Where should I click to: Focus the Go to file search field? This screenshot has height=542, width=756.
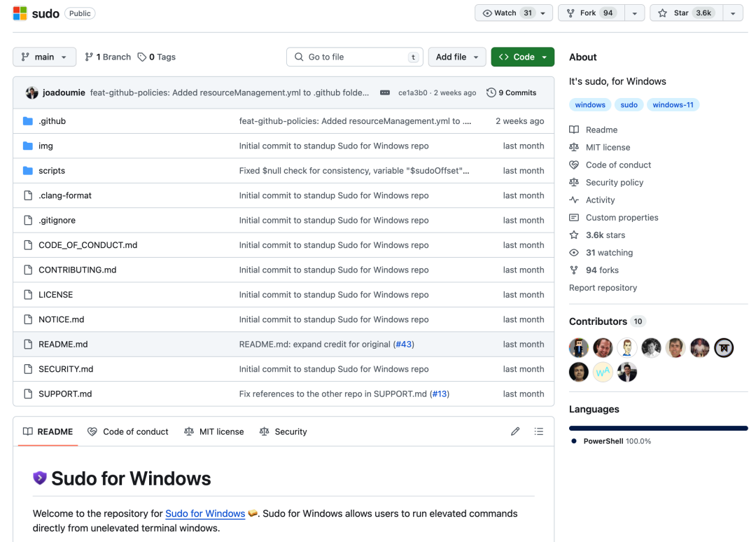[355, 57]
